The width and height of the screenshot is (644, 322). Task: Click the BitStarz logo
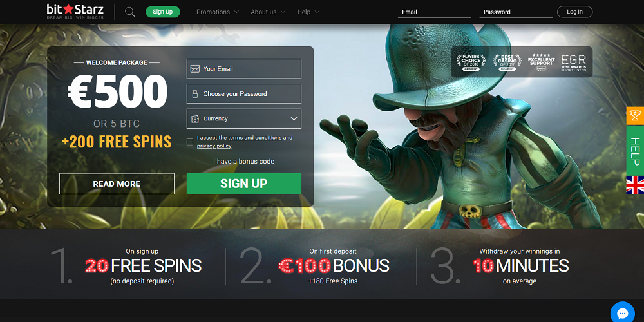[75, 12]
